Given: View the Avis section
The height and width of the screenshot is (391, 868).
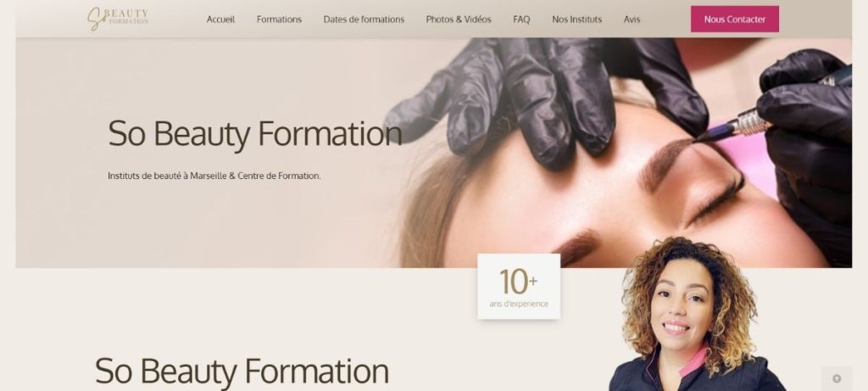Looking at the screenshot, I should coord(632,20).
